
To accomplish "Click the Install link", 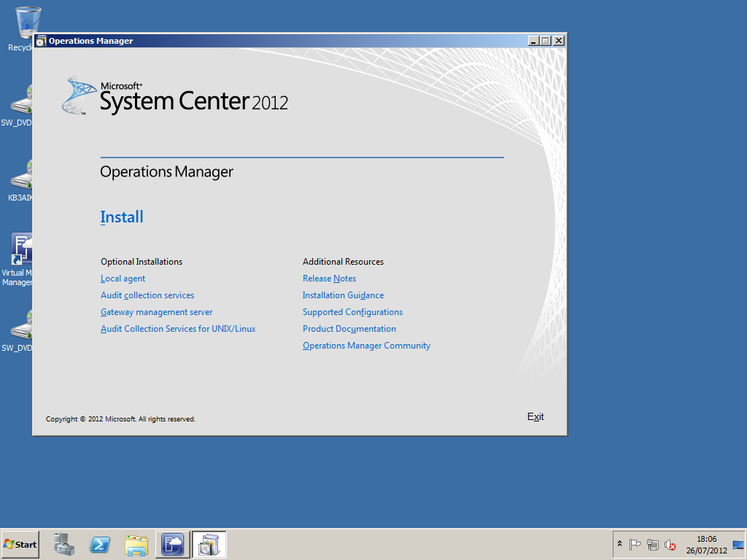I will [122, 217].
